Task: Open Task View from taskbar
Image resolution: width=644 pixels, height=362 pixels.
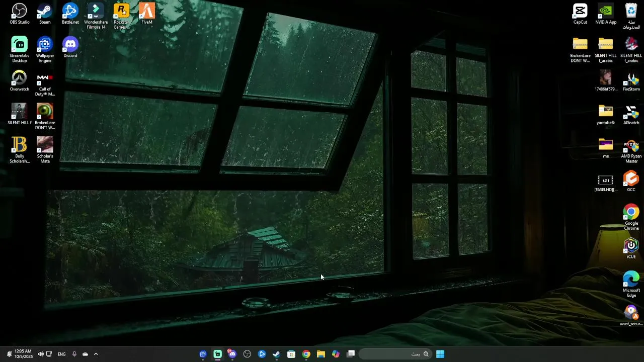Action: click(351, 354)
